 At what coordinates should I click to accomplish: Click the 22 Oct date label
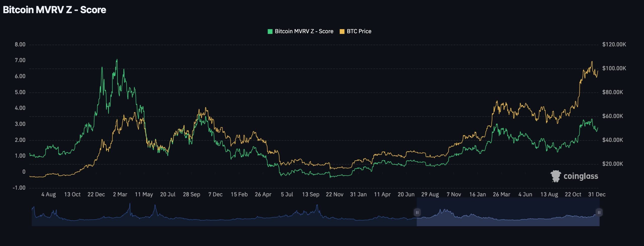[573, 194]
